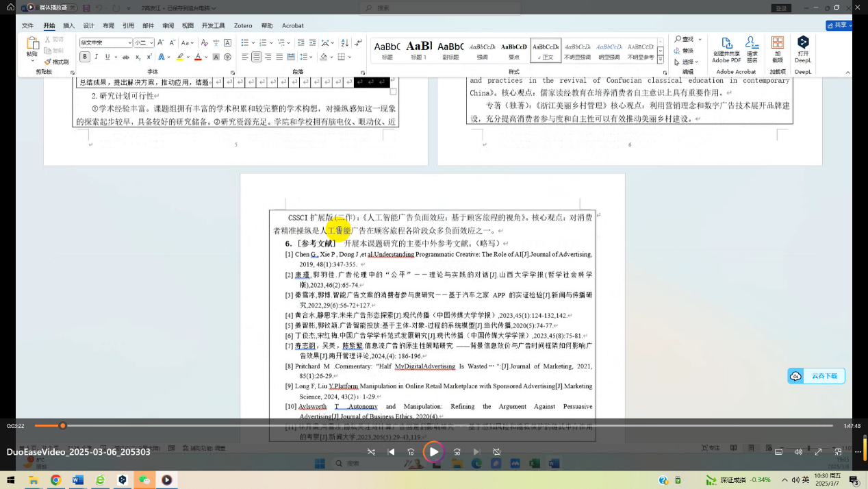Click the 云存下载 cloud download button
Image resolution: width=868 pixels, height=489 pixels.
coord(817,375)
